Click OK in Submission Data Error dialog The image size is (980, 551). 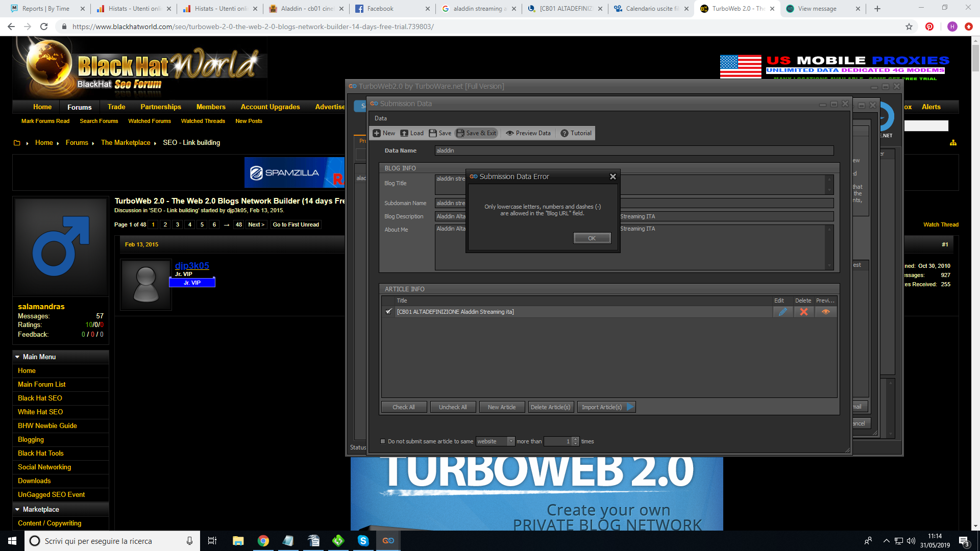pyautogui.click(x=592, y=238)
